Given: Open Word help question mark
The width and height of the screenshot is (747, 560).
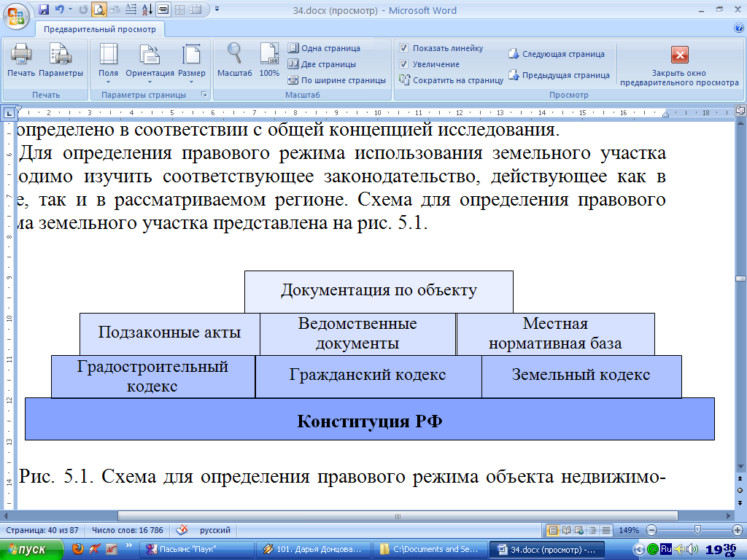Looking at the screenshot, I should point(739,28).
